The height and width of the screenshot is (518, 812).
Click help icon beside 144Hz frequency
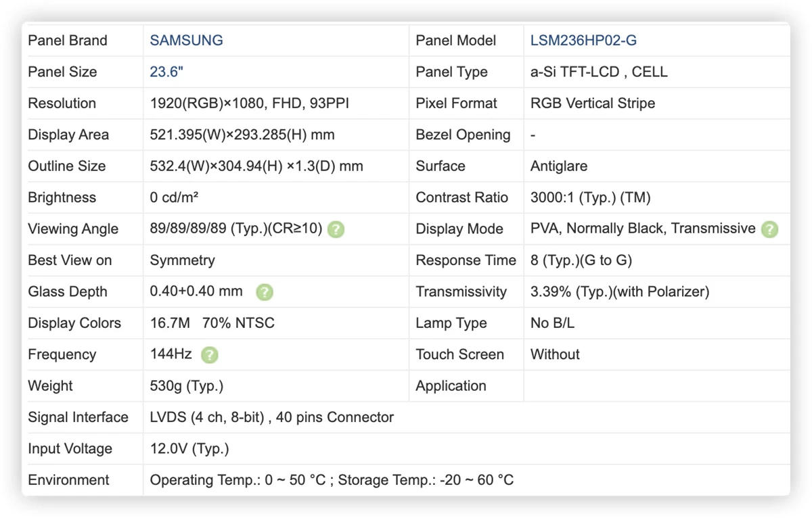coord(210,355)
